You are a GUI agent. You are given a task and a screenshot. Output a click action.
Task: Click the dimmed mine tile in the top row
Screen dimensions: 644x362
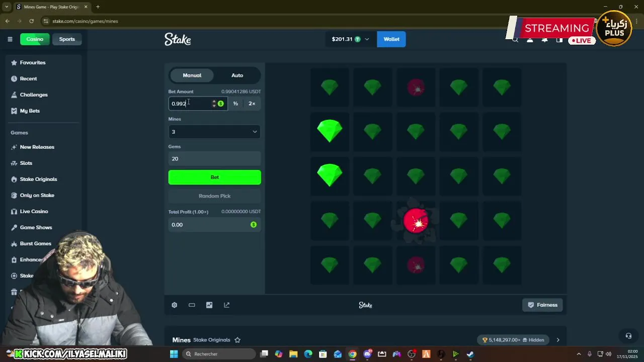[416, 87]
